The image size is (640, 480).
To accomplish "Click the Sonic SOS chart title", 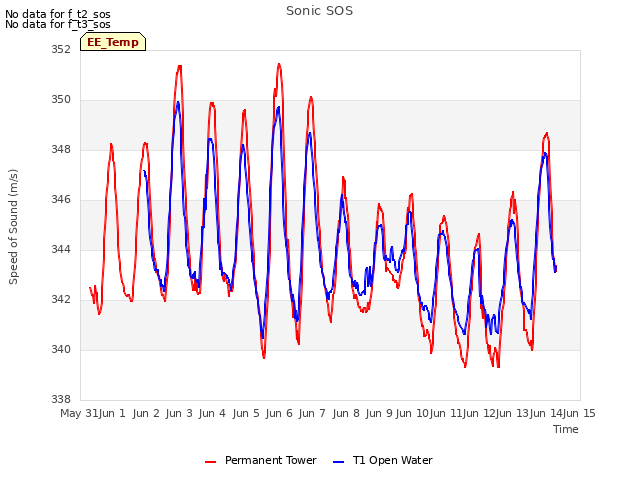I will click(x=319, y=11).
